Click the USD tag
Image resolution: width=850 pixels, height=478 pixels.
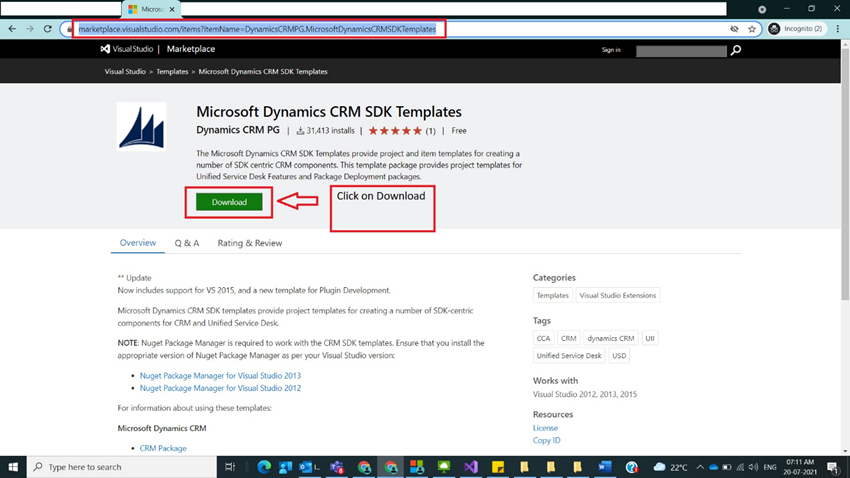click(x=619, y=356)
